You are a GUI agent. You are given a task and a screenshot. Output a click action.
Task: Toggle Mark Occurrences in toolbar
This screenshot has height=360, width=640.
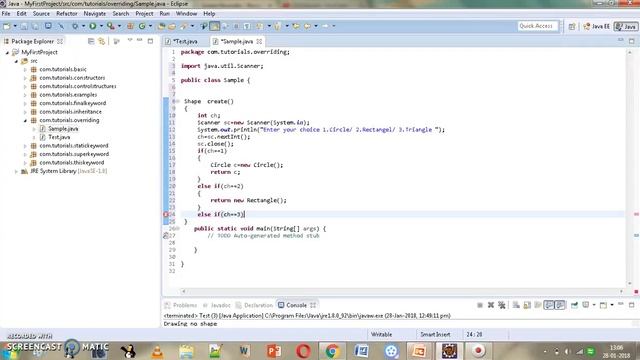point(214,26)
